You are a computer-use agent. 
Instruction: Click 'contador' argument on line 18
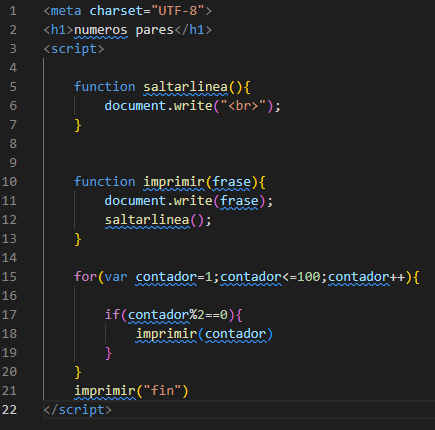[x=235, y=334]
